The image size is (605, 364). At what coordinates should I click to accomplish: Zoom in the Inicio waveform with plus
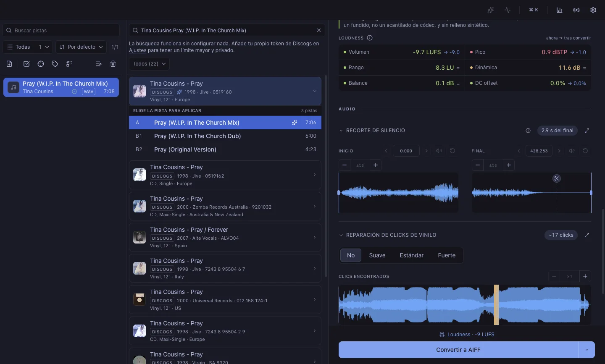[376, 165]
